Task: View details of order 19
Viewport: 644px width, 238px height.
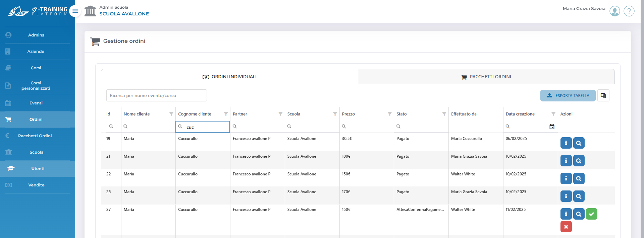Action: pyautogui.click(x=579, y=143)
